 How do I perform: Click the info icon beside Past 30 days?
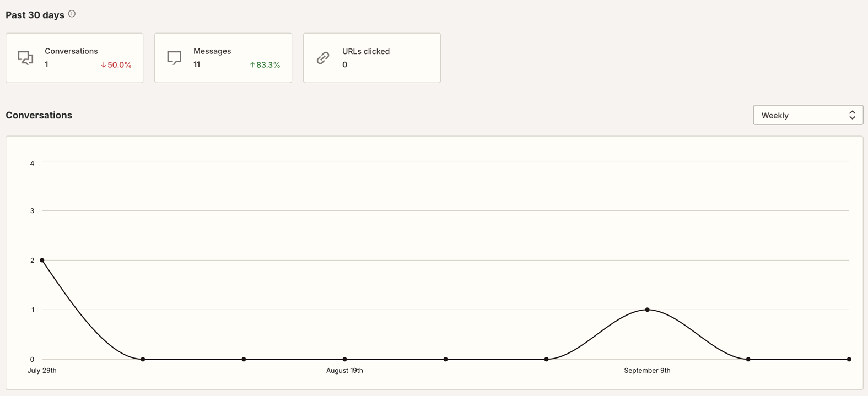click(72, 14)
